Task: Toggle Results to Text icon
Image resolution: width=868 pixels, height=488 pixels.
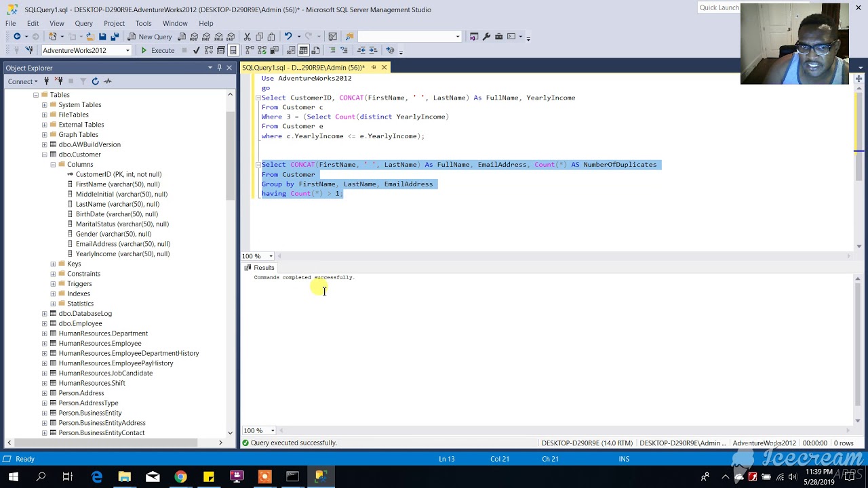Action: [x=291, y=50]
